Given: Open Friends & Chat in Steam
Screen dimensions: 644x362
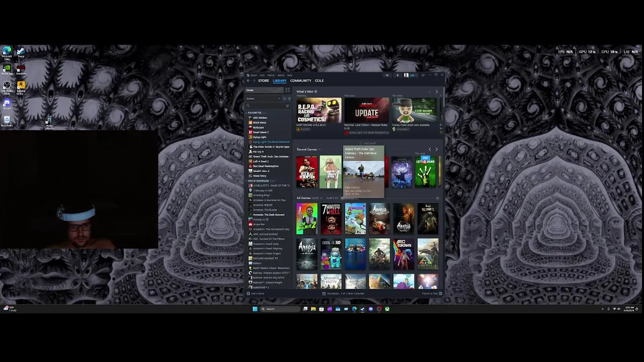Looking at the screenshot, I should tap(431, 294).
